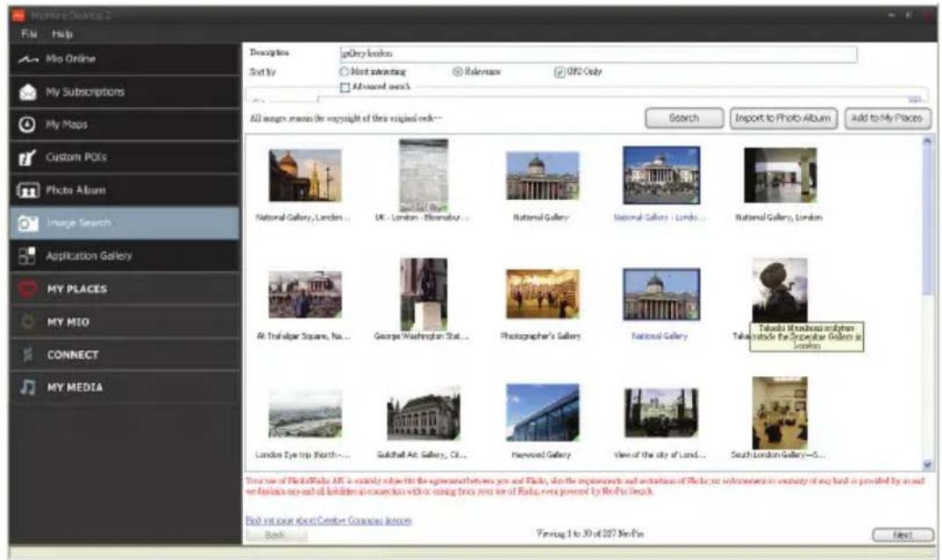Select the South London Gallery thumbnail
The width and height of the screenshot is (942, 560).
pos(780,413)
